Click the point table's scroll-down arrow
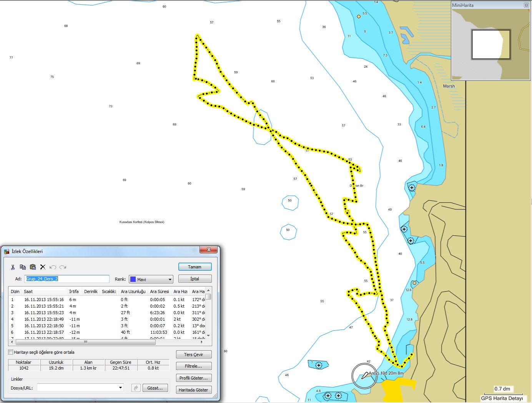532x403 pixels. click(x=208, y=336)
